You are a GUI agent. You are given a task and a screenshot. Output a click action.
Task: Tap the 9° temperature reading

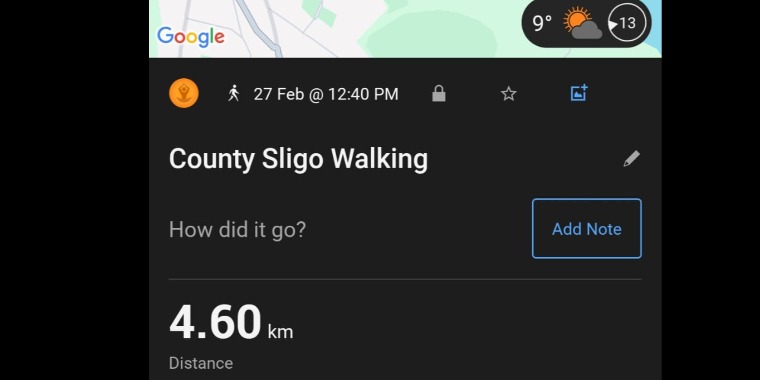(x=542, y=23)
